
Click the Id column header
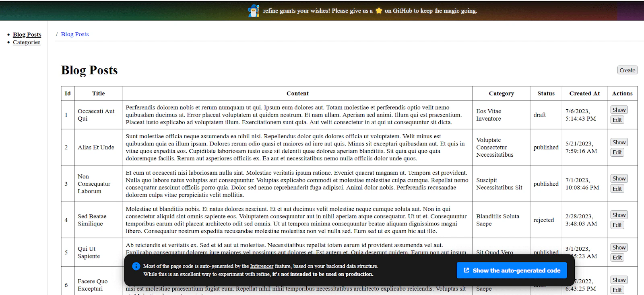(68, 93)
